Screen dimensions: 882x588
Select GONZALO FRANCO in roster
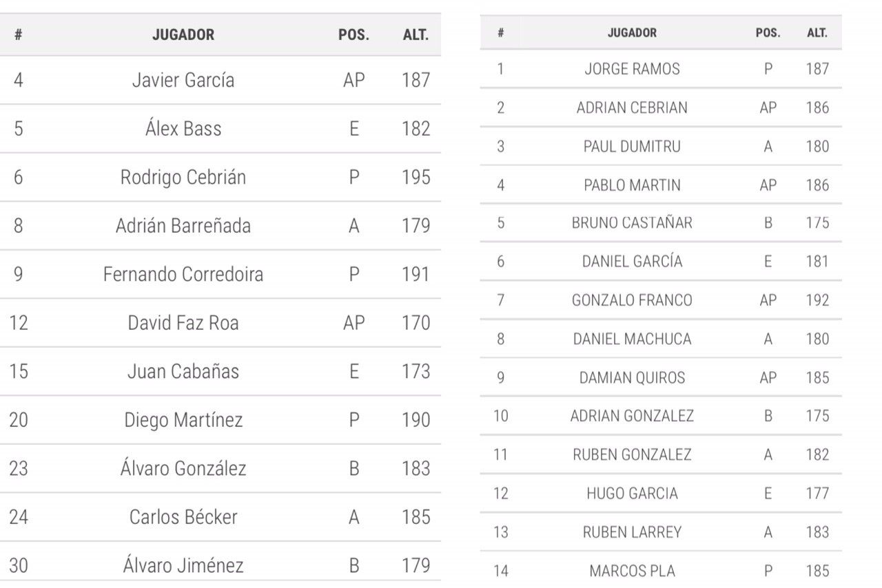[632, 300]
